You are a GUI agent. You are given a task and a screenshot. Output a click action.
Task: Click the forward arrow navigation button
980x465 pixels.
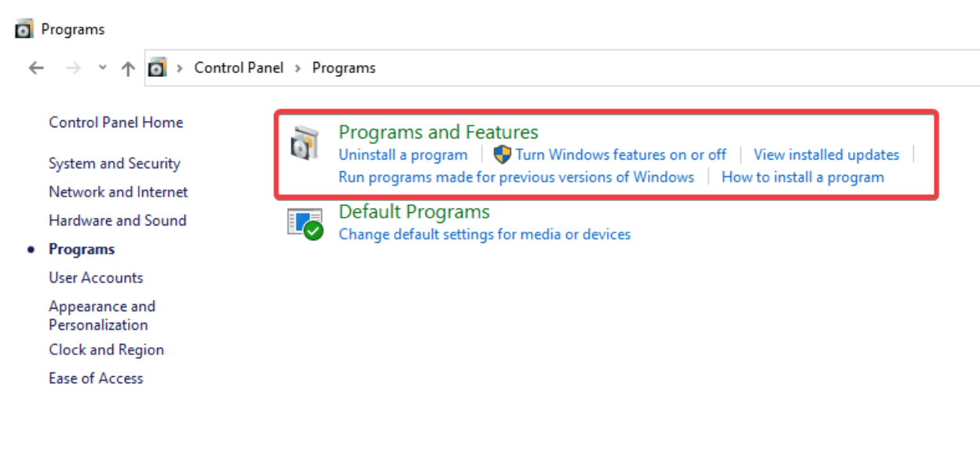(73, 68)
